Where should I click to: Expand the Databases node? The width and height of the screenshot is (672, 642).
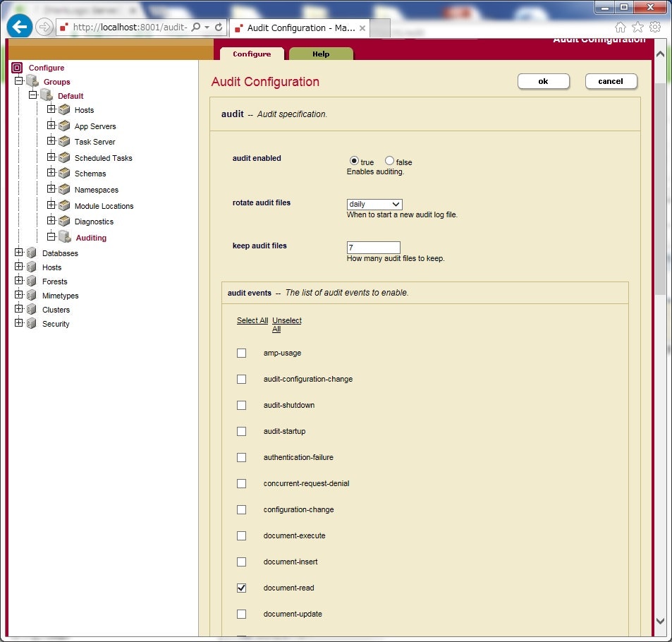pos(18,252)
